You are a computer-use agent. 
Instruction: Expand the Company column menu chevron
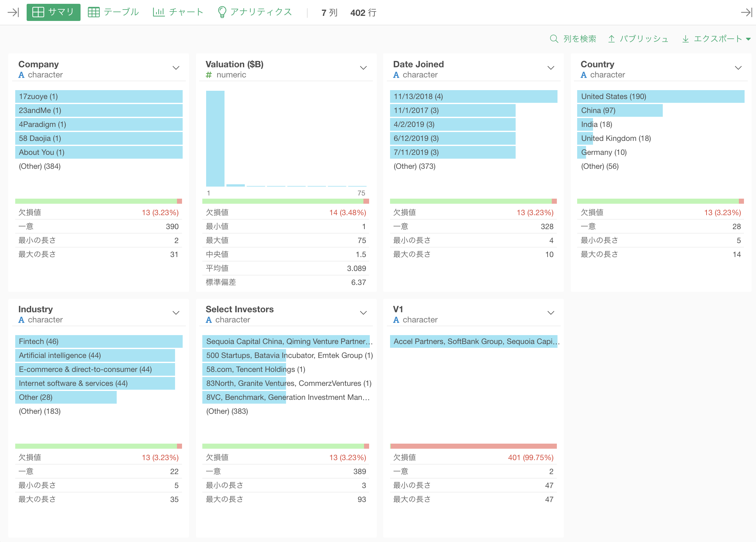pos(176,68)
